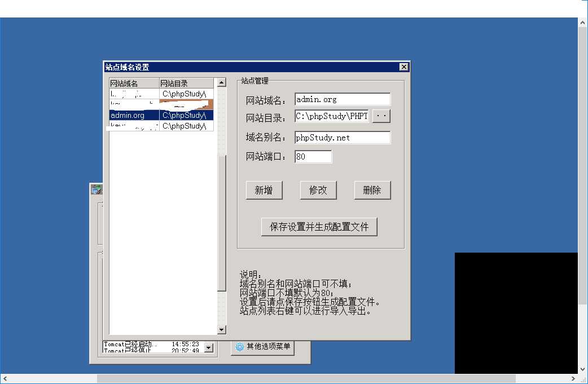Image resolution: width=588 pixels, height=384 pixels.
Task: Close the 站点域名设置 dialog
Action: click(x=403, y=67)
